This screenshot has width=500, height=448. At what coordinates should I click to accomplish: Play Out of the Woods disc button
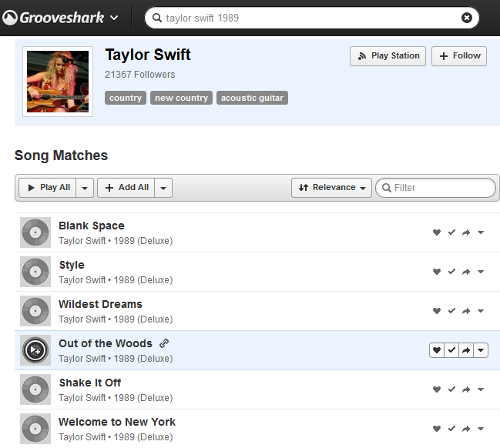click(x=35, y=350)
